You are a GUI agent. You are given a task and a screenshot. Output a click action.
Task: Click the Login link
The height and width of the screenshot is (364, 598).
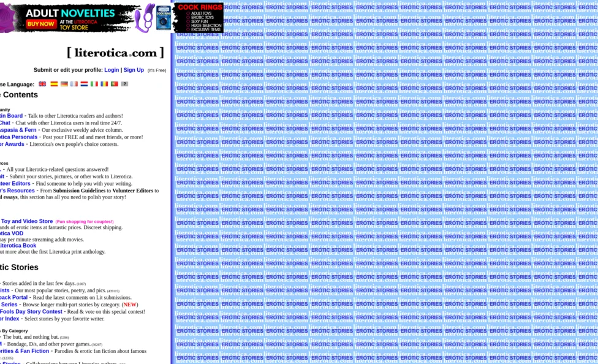pos(112,70)
